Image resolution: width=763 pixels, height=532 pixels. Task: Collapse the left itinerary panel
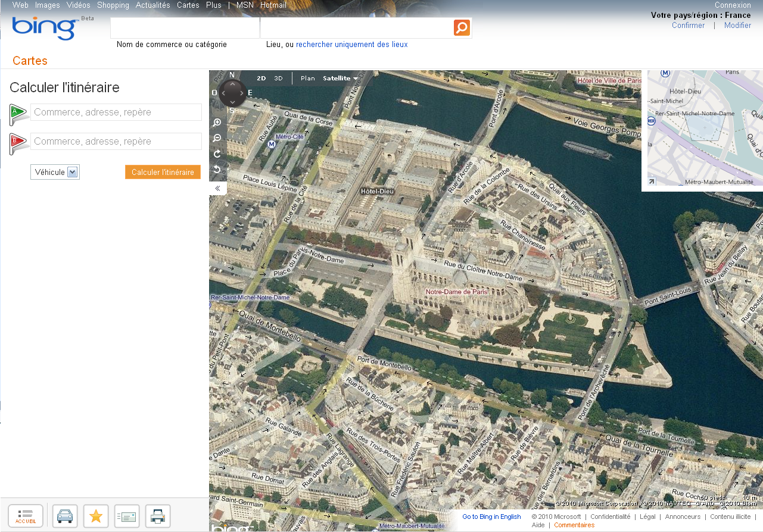[217, 188]
